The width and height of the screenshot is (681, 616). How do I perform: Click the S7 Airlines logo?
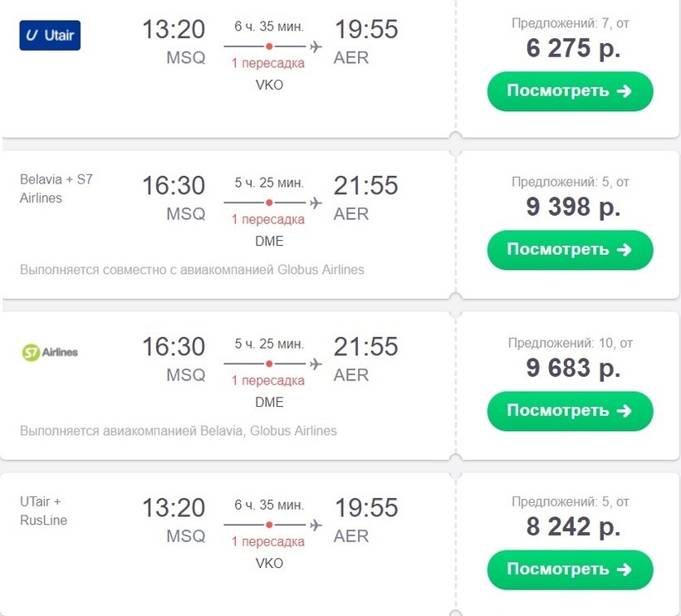[x=50, y=352]
